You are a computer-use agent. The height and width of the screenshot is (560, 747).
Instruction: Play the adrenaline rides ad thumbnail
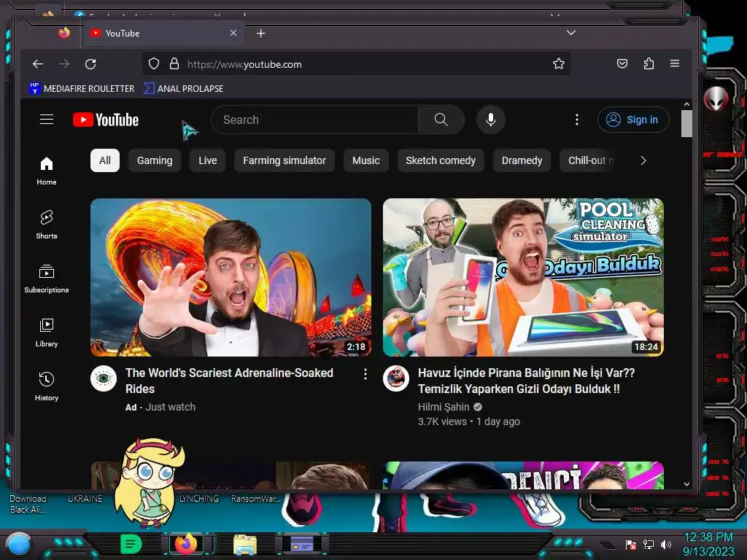(231, 277)
